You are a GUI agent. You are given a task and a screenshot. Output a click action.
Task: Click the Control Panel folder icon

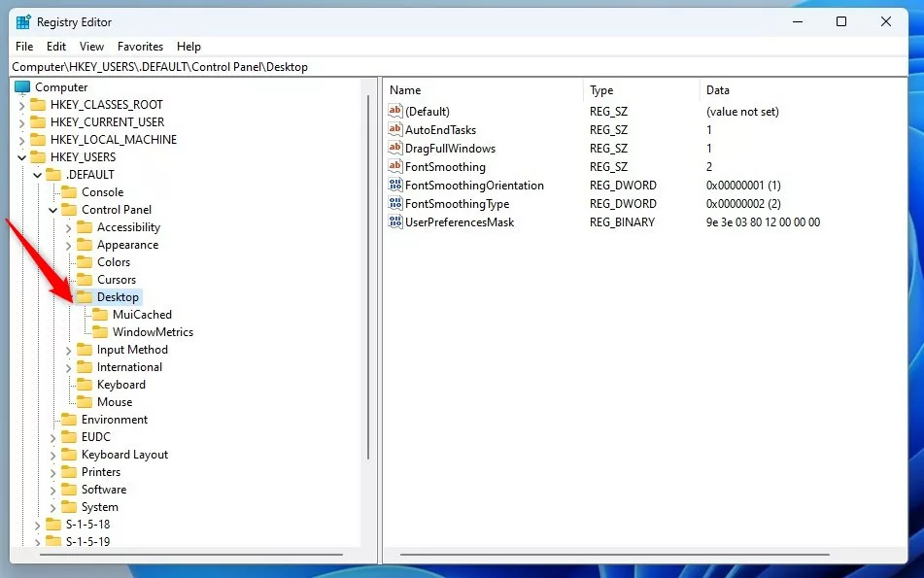69,210
